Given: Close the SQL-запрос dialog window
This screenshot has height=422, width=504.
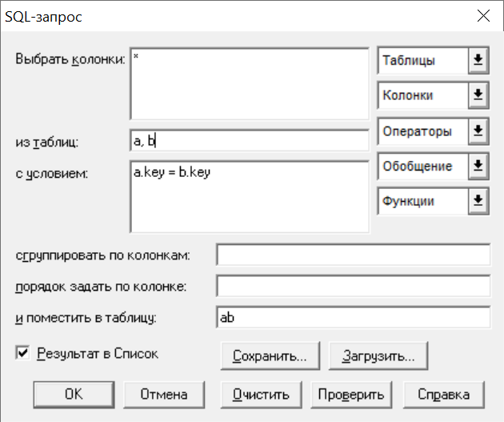Looking at the screenshot, I should point(483,15).
